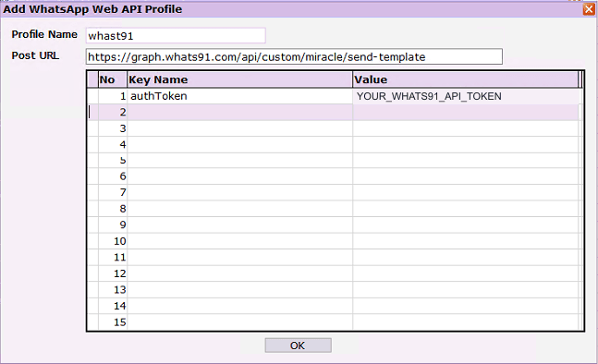Click row number 9 in the No column
Screen dimensions: 598x364
113,224
